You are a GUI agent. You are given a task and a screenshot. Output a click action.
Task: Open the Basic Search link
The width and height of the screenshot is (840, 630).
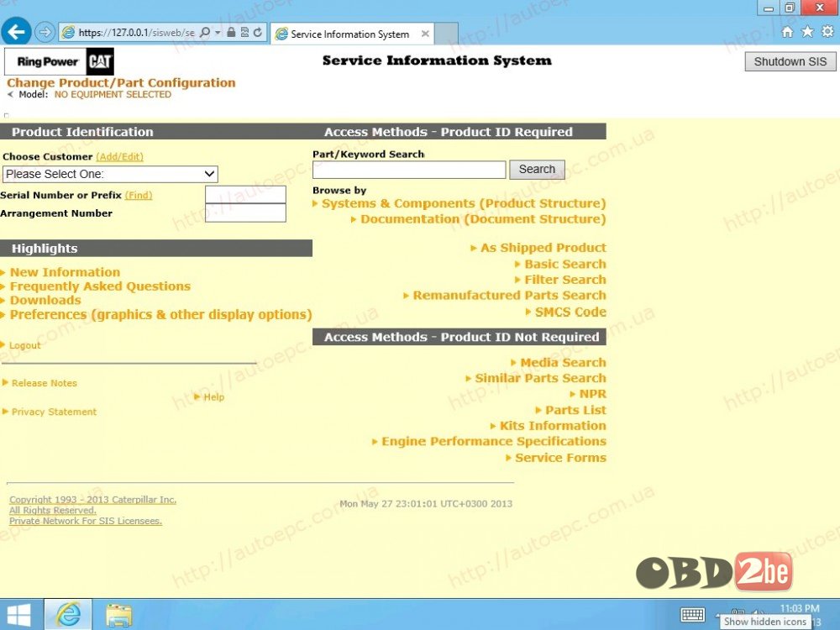[x=565, y=264]
